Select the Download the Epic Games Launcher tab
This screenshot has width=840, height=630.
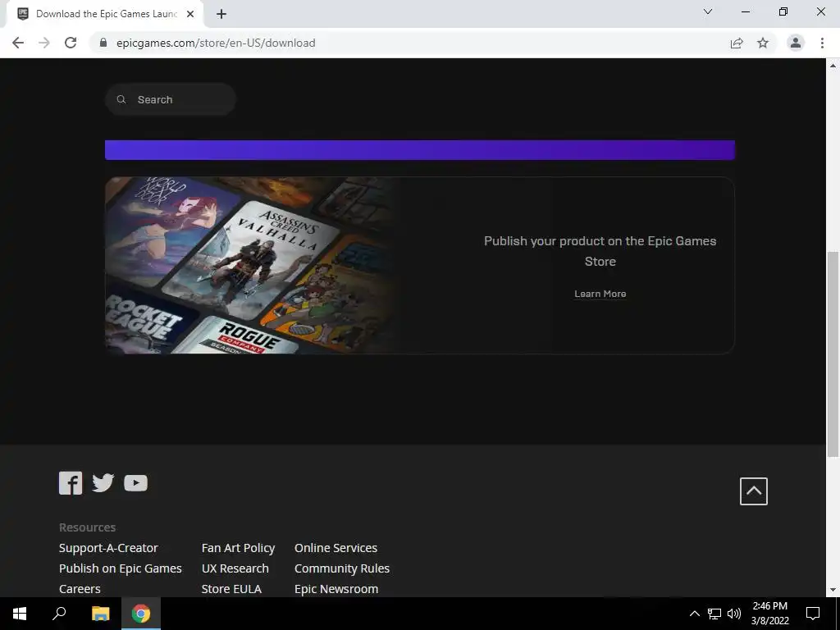click(x=104, y=14)
